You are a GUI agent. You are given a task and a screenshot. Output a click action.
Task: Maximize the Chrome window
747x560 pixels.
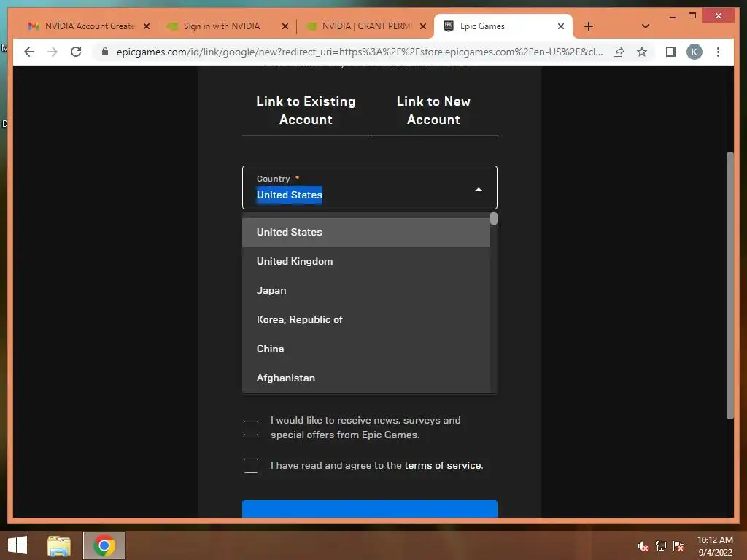pos(692,16)
